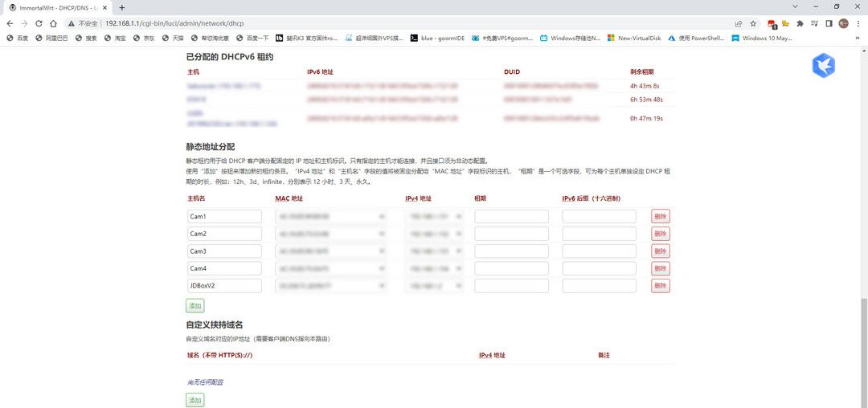
Task: Open the user profile avatar
Action: coord(843,23)
